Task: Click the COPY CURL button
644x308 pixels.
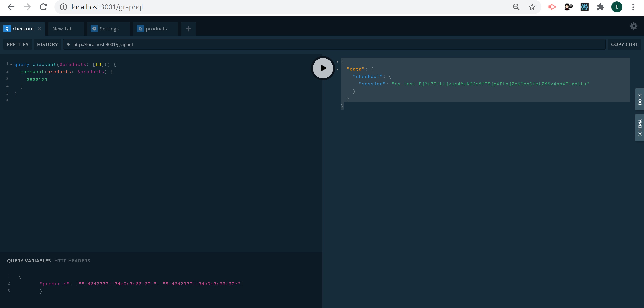Action: 624,44
